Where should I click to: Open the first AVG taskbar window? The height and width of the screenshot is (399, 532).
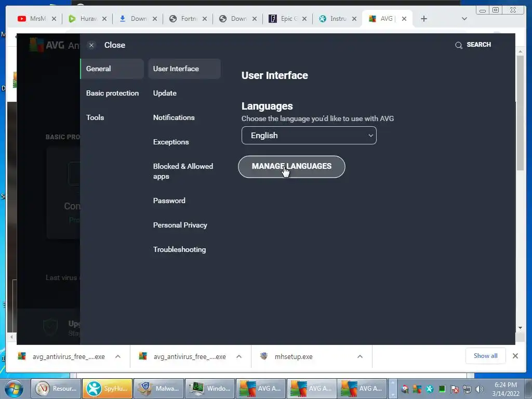point(261,389)
